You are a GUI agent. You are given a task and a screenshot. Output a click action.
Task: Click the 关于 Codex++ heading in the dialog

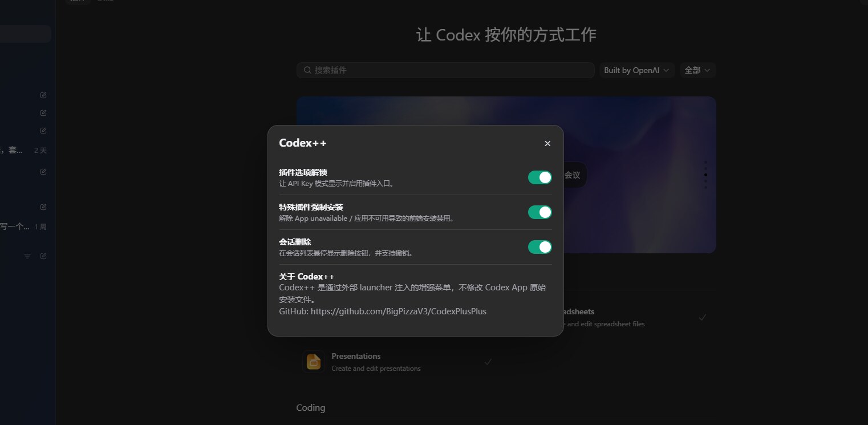tap(307, 277)
